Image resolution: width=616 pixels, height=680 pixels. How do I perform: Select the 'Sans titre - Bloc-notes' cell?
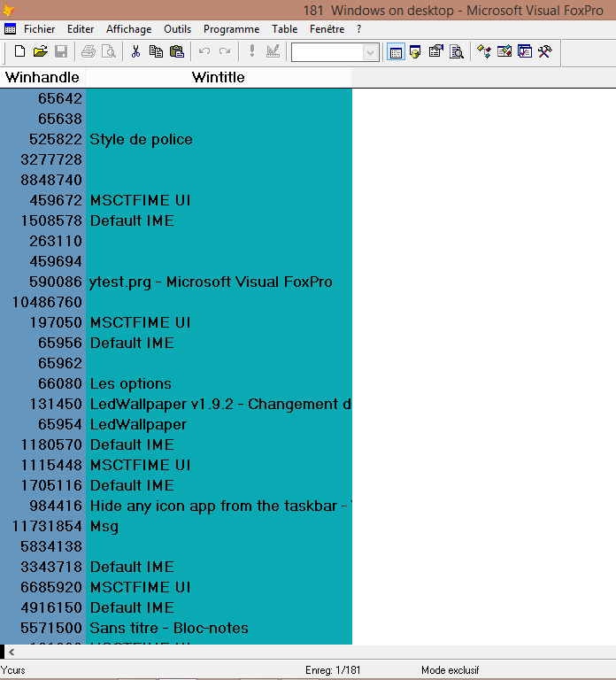tap(219, 629)
